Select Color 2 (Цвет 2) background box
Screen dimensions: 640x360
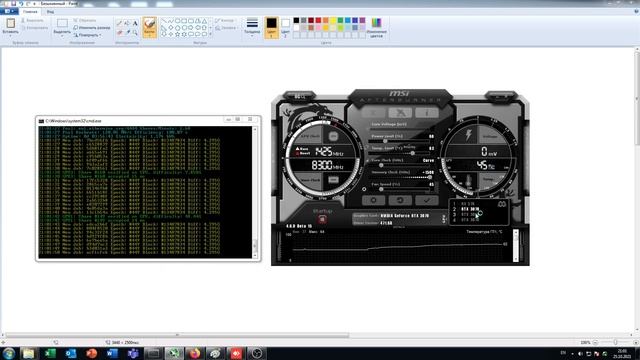click(x=285, y=27)
